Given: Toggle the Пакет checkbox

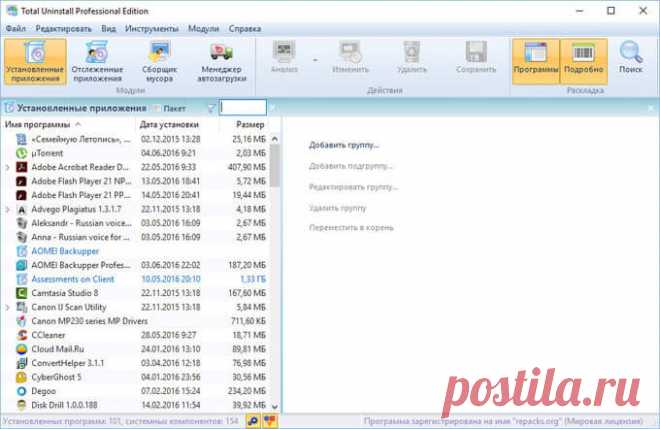Looking at the screenshot, I should point(157,109).
